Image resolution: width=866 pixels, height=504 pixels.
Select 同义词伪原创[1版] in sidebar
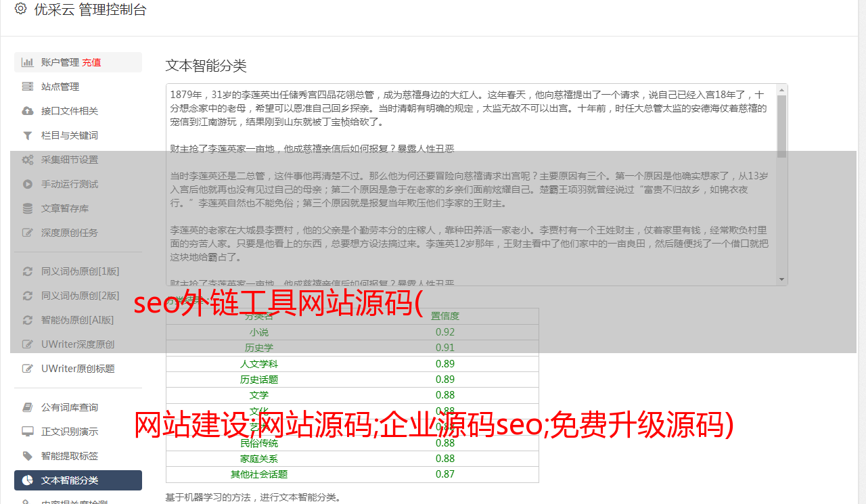click(x=78, y=271)
